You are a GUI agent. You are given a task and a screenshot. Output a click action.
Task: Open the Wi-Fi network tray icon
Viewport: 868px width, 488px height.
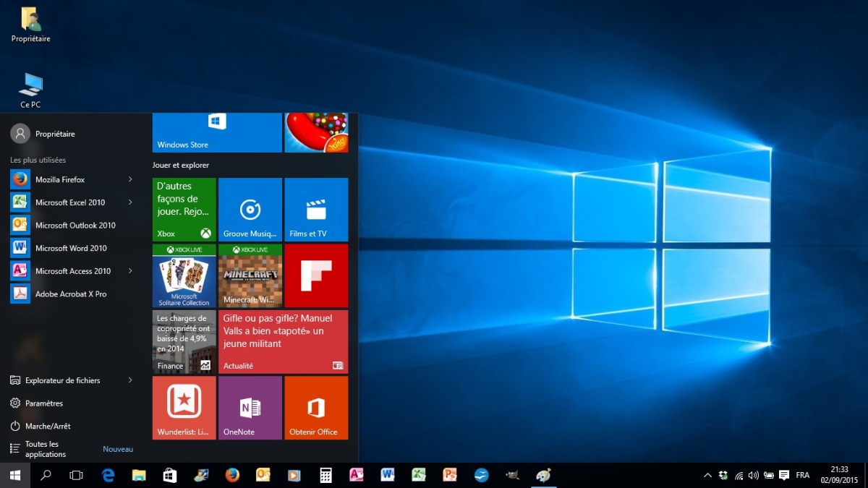click(x=739, y=475)
